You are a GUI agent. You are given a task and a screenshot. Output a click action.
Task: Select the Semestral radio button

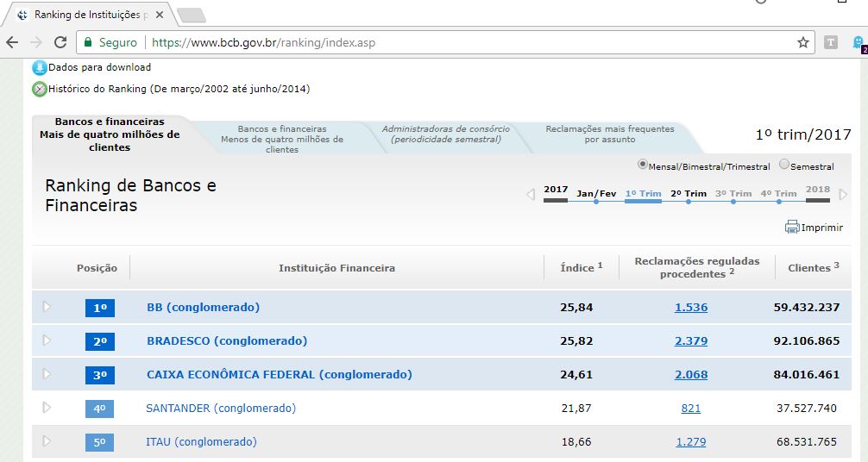(783, 164)
